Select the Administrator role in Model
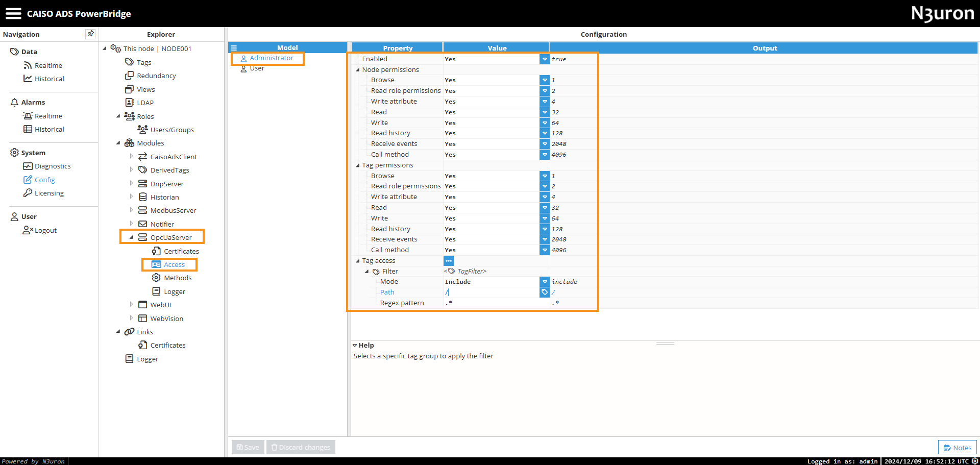This screenshot has height=465, width=980. [x=267, y=58]
